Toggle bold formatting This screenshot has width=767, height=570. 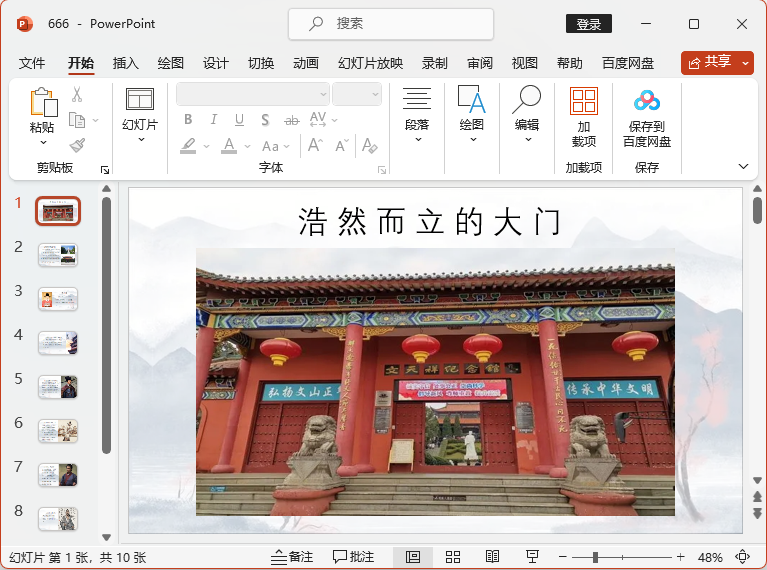pos(187,120)
